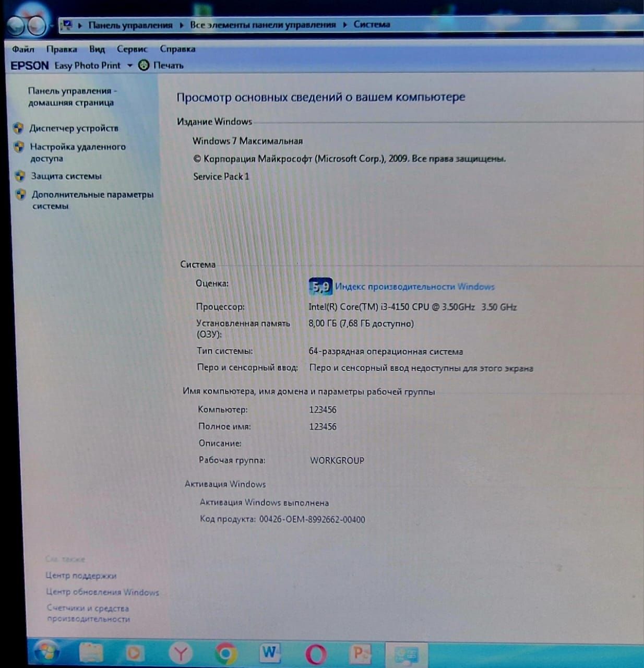Open Защита системы link
The height and width of the screenshot is (668, 644).
pos(66,176)
